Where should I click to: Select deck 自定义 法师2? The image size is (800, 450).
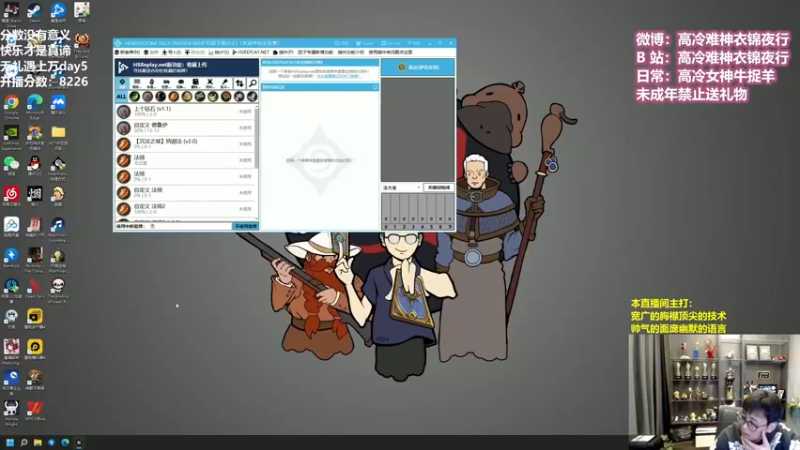(185, 209)
